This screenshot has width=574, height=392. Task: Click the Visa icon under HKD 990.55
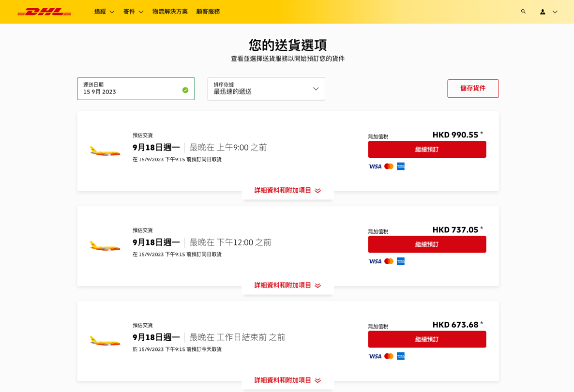(375, 166)
